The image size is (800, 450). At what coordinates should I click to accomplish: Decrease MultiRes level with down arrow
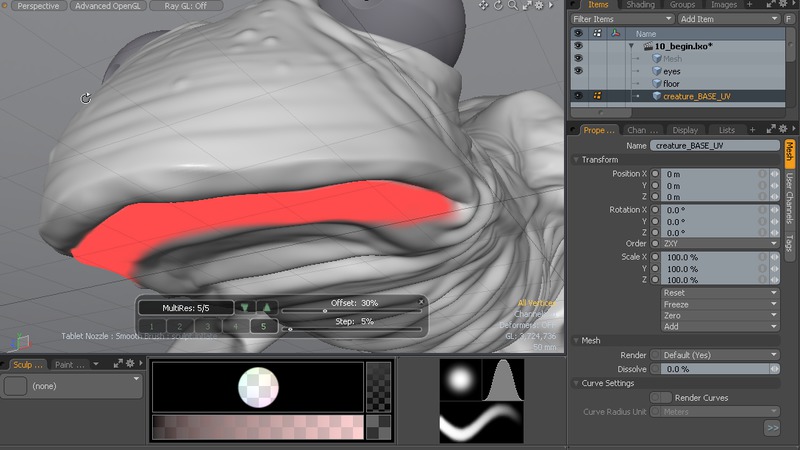coord(245,307)
